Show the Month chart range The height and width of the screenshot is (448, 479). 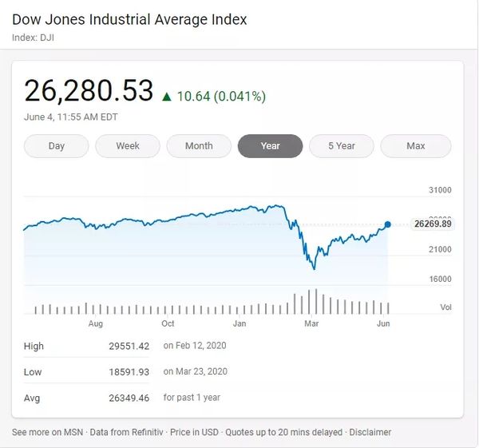(199, 146)
